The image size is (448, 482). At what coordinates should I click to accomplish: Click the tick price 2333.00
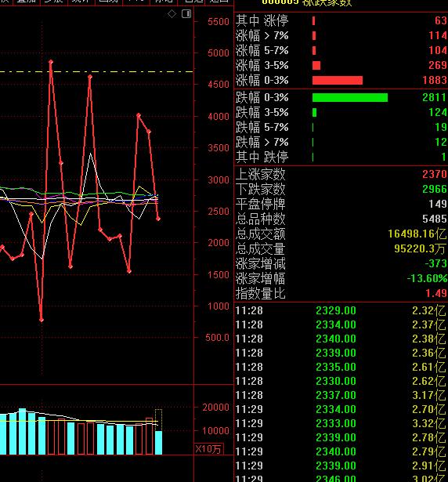tap(336, 423)
